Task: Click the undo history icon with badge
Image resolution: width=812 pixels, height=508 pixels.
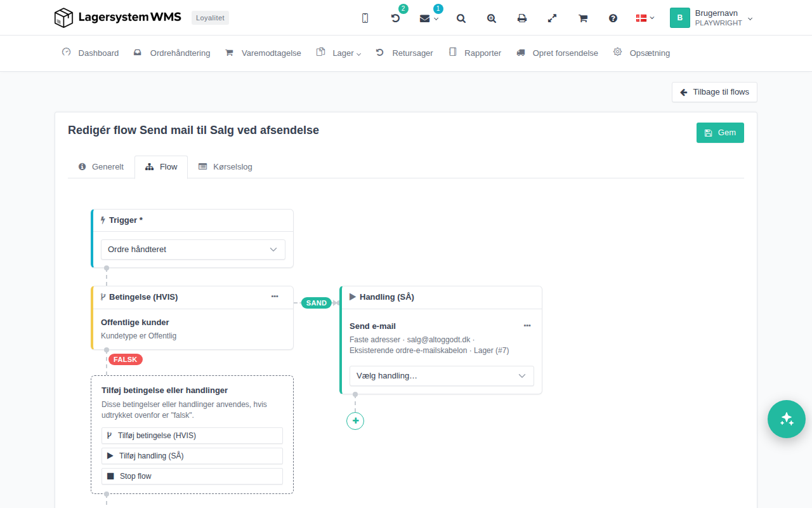Action: pos(396,18)
